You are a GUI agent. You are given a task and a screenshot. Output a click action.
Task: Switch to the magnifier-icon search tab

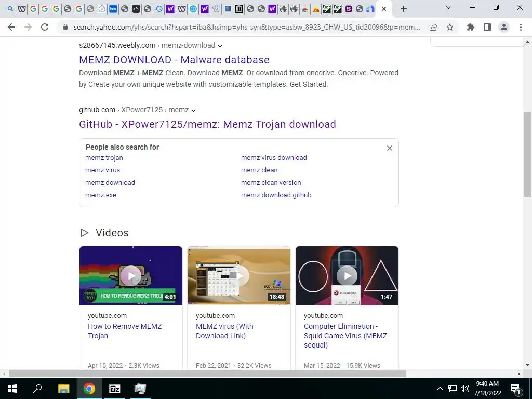10,9
